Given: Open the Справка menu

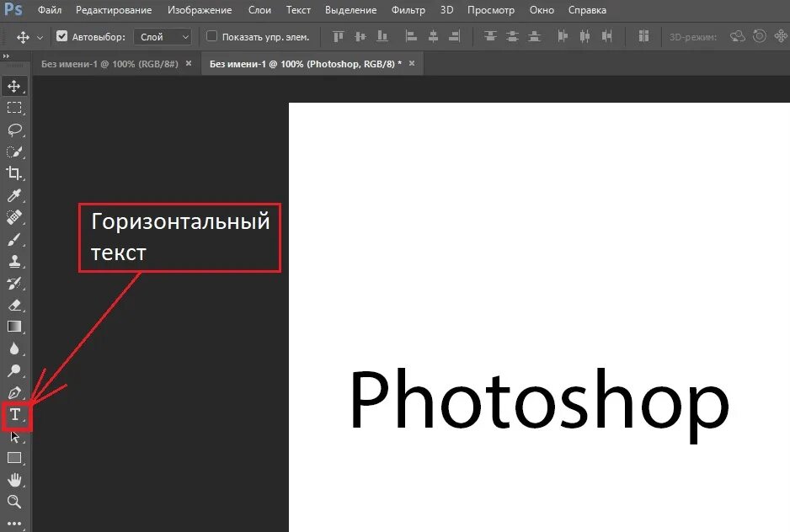Looking at the screenshot, I should (x=587, y=10).
